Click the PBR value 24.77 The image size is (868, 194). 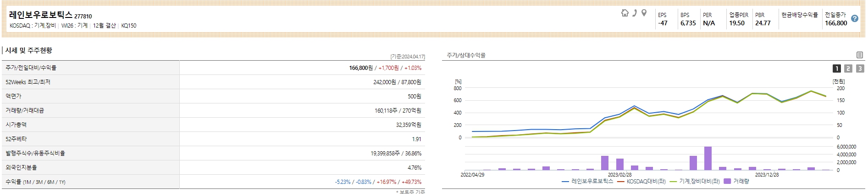click(x=763, y=23)
